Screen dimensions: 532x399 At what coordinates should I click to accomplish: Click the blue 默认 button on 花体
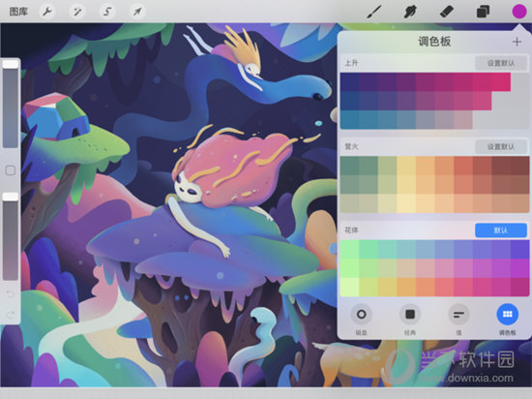click(501, 230)
